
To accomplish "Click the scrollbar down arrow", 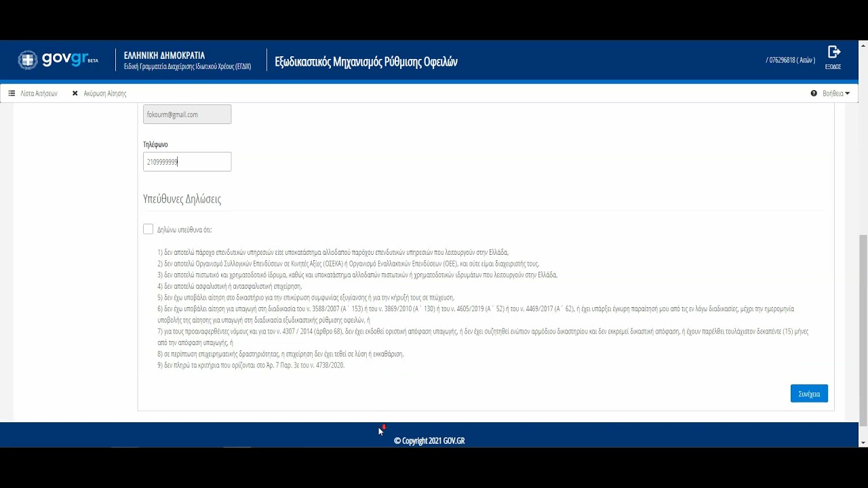I will pyautogui.click(x=863, y=443).
